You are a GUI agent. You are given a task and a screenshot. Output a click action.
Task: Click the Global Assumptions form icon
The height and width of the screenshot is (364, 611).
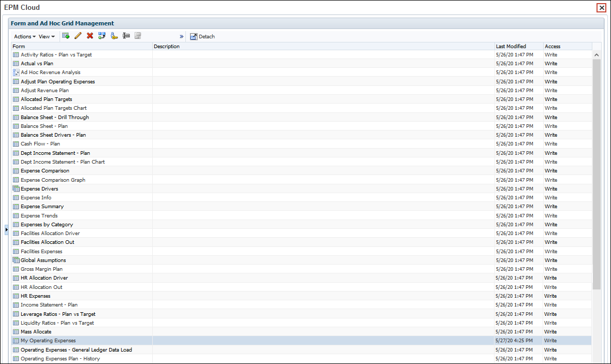(16, 260)
